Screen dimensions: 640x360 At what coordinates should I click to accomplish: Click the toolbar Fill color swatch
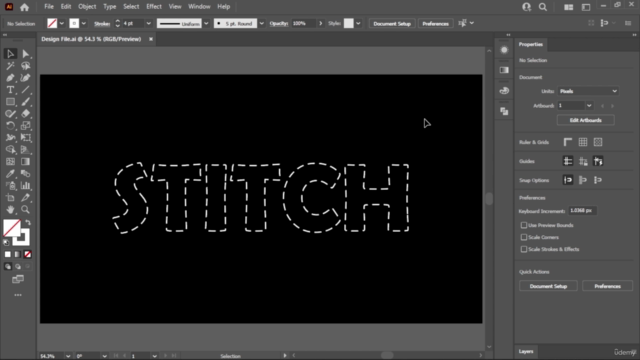pos(12,229)
